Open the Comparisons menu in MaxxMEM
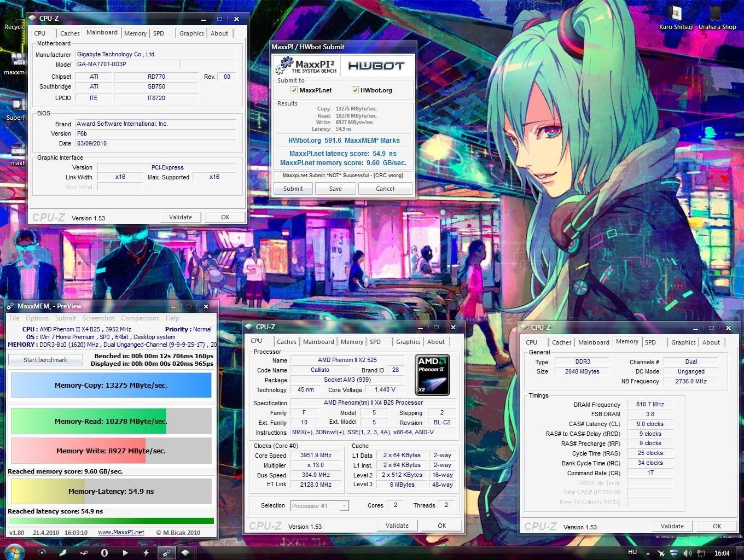This screenshot has height=560, width=744. pos(140,318)
